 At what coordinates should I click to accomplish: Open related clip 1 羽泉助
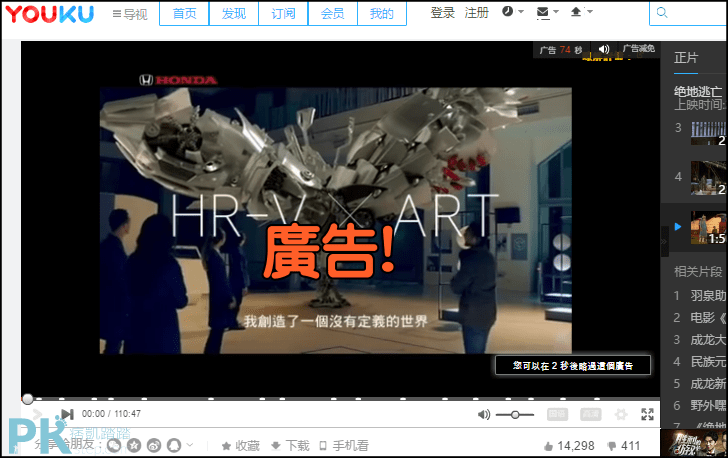point(708,295)
